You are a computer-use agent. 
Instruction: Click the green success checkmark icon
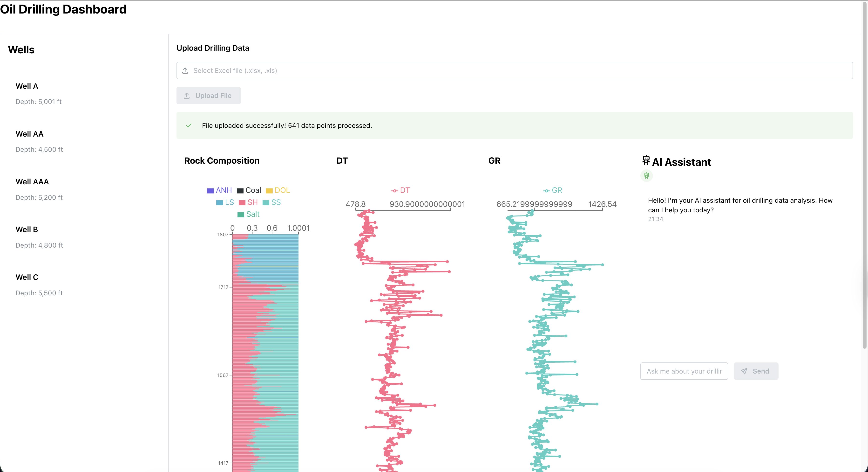(189, 125)
